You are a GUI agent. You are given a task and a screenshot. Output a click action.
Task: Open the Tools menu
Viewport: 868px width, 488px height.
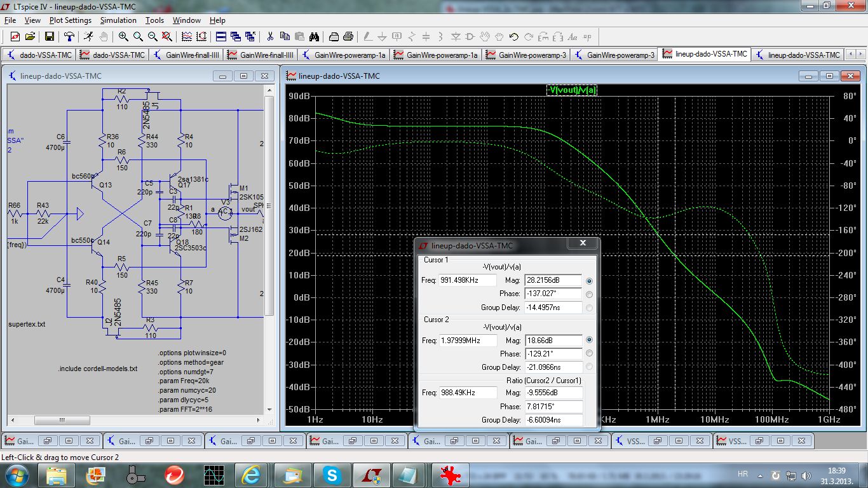(154, 20)
